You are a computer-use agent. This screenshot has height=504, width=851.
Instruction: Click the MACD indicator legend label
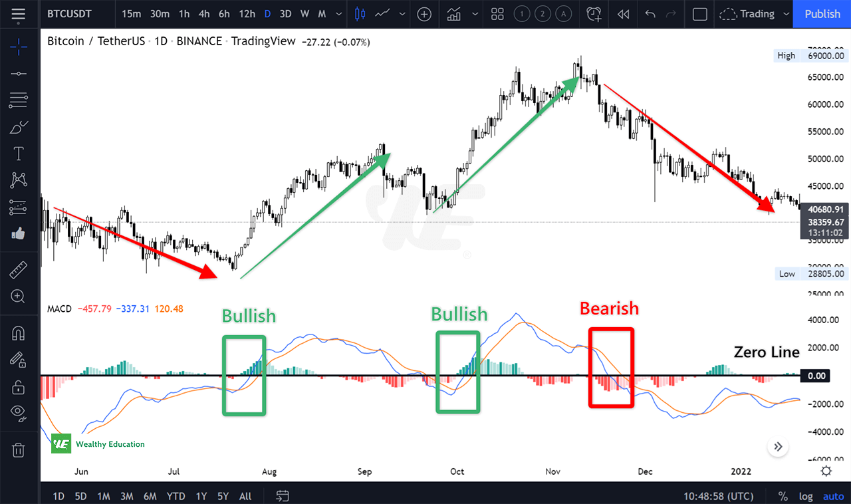tap(60, 309)
